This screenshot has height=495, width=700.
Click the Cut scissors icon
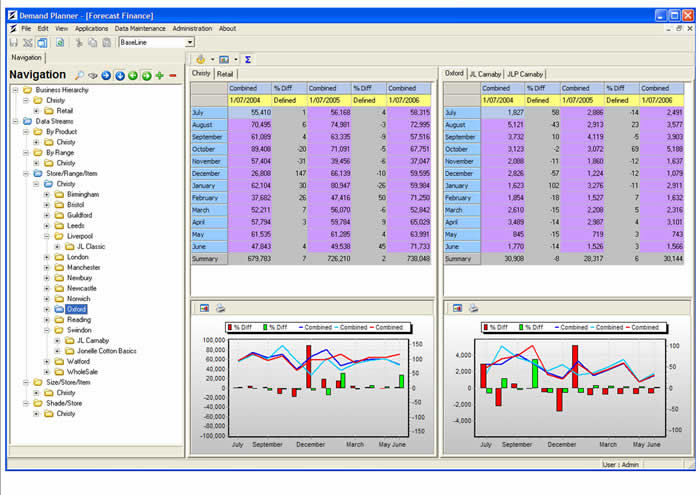79,42
